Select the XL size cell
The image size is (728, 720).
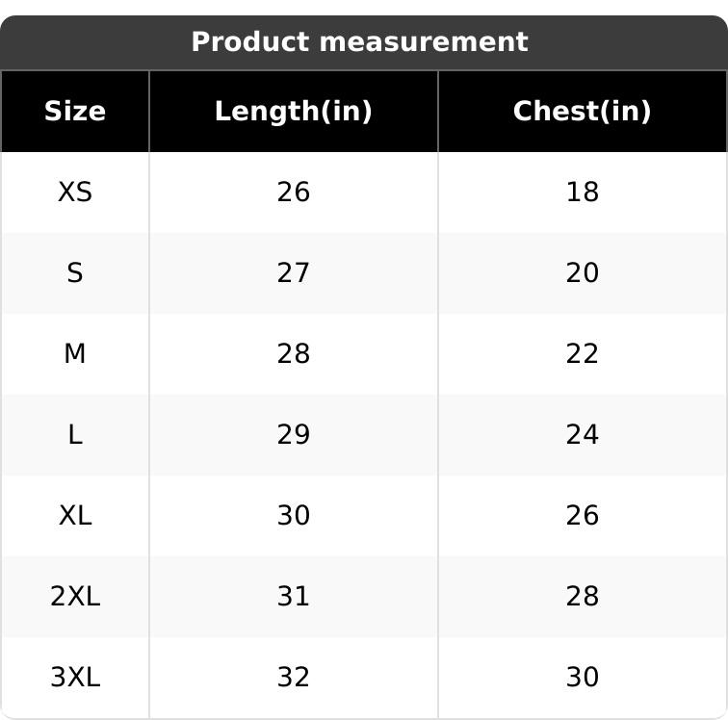coord(75,516)
